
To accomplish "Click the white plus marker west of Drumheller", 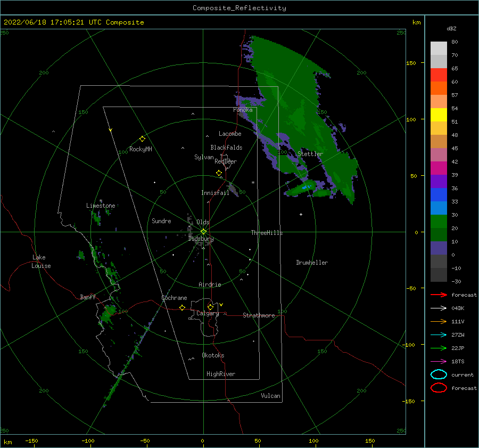I will (x=301, y=214).
